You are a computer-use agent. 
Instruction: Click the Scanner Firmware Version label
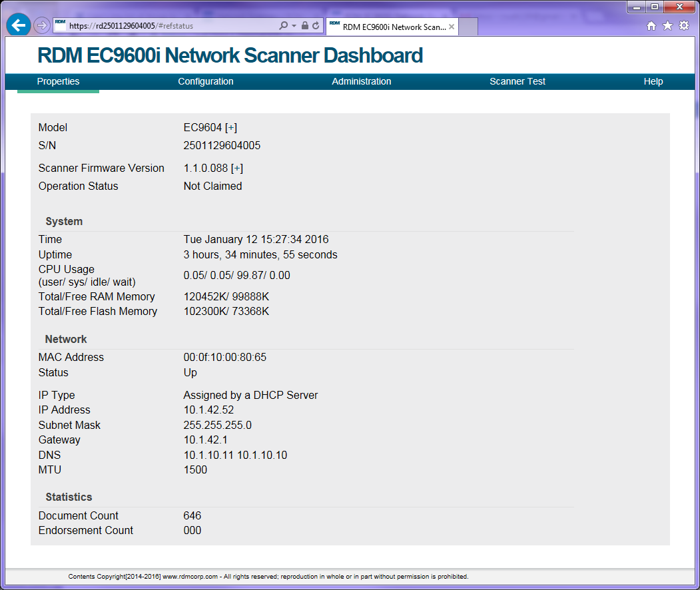click(x=101, y=168)
